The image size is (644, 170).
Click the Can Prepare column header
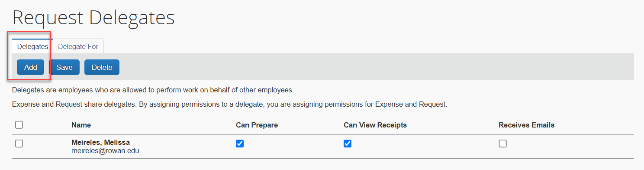[257, 125]
